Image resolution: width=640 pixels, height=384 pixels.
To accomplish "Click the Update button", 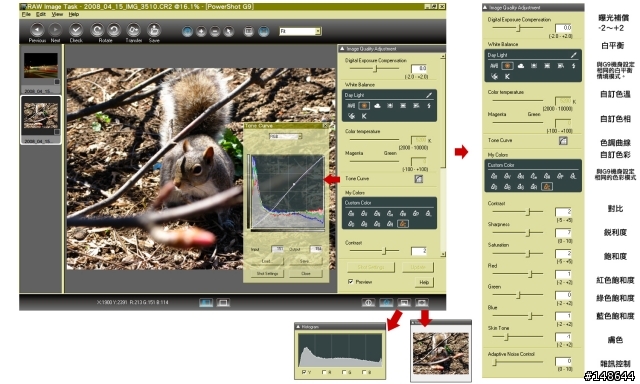I will (418, 267).
